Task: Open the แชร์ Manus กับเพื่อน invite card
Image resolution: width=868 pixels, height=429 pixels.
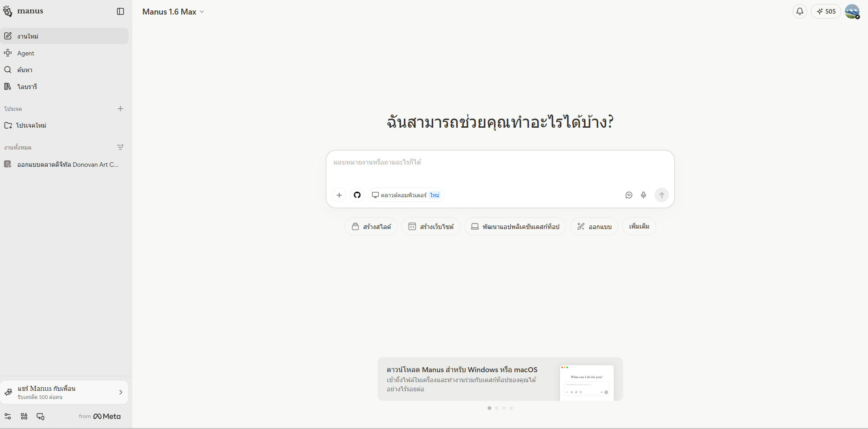Action: click(x=65, y=392)
